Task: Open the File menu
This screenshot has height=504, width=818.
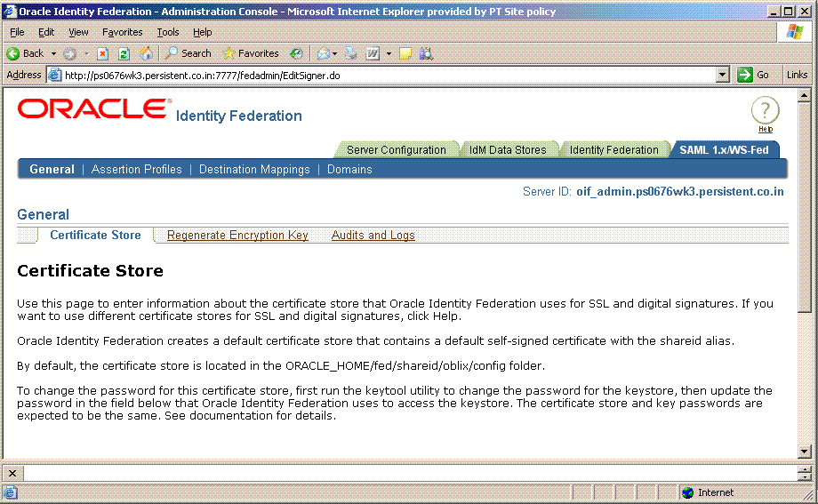Action: pyautogui.click(x=17, y=32)
